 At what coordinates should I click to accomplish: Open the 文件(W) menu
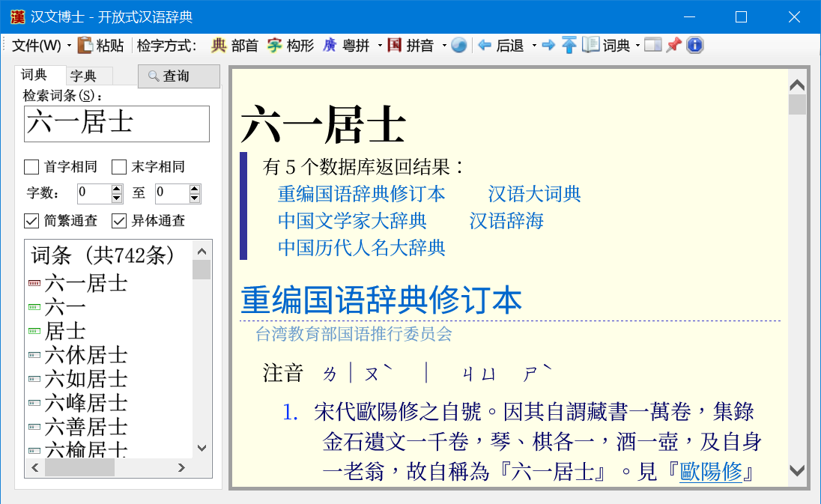pyautogui.click(x=36, y=46)
